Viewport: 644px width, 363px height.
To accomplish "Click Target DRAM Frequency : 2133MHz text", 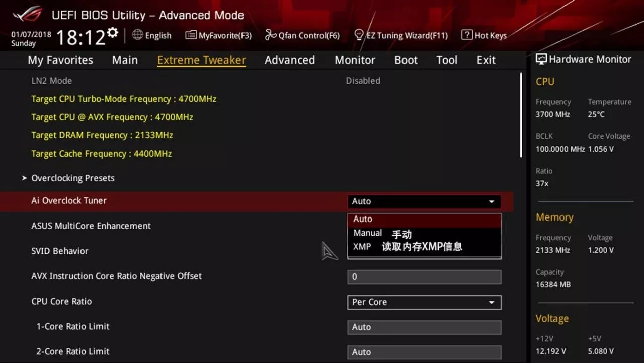I will click(102, 135).
